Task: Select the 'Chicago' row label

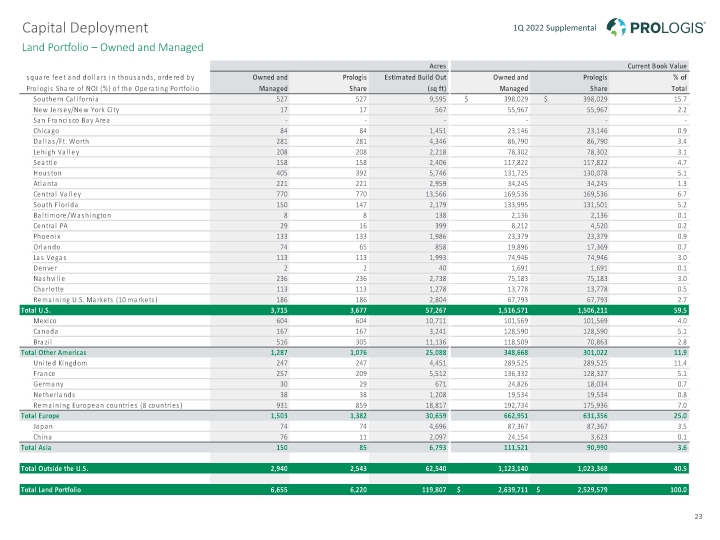Action: click(x=46, y=131)
